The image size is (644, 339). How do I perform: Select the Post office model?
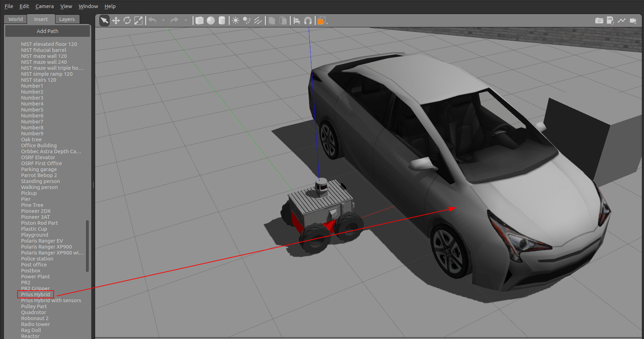coord(34,265)
